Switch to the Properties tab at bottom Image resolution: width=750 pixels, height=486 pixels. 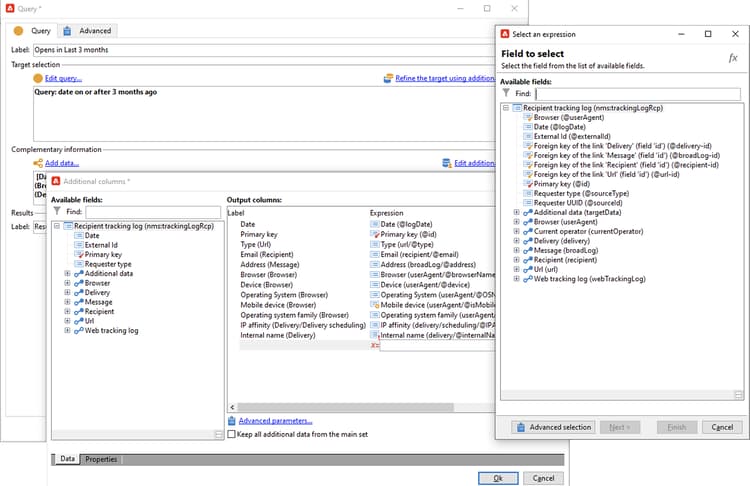point(101,459)
